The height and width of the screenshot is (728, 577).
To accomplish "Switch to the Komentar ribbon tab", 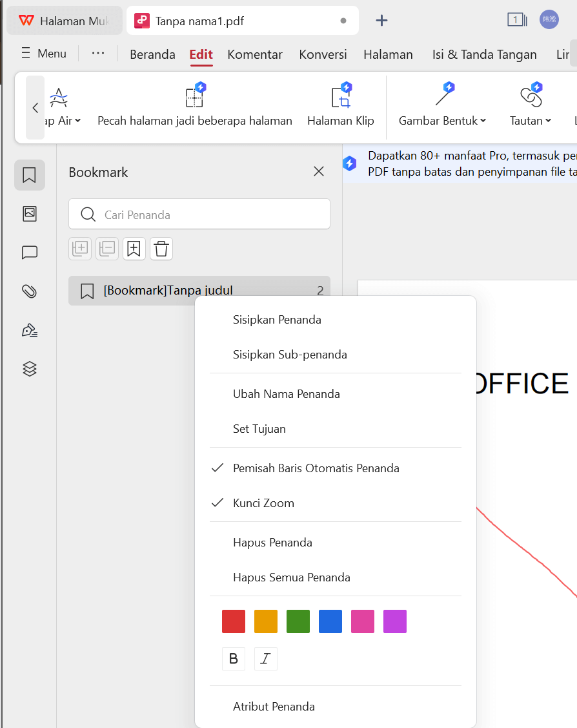I will pos(254,54).
